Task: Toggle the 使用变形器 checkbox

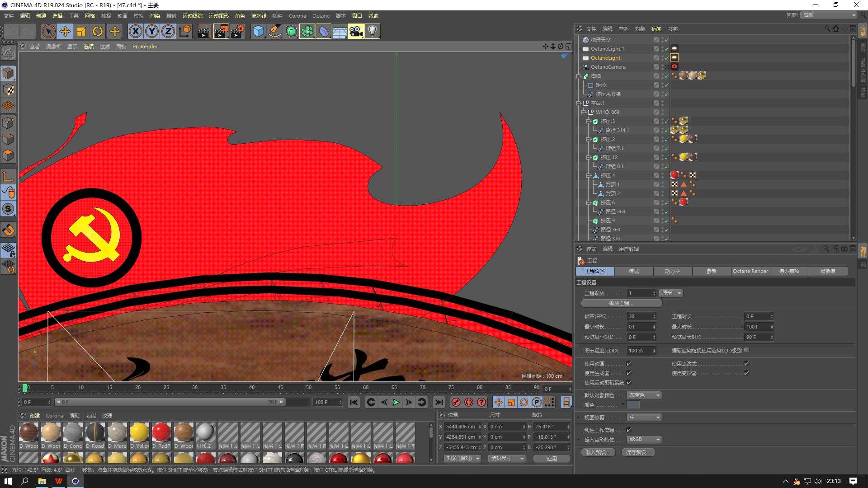Action: pos(746,373)
